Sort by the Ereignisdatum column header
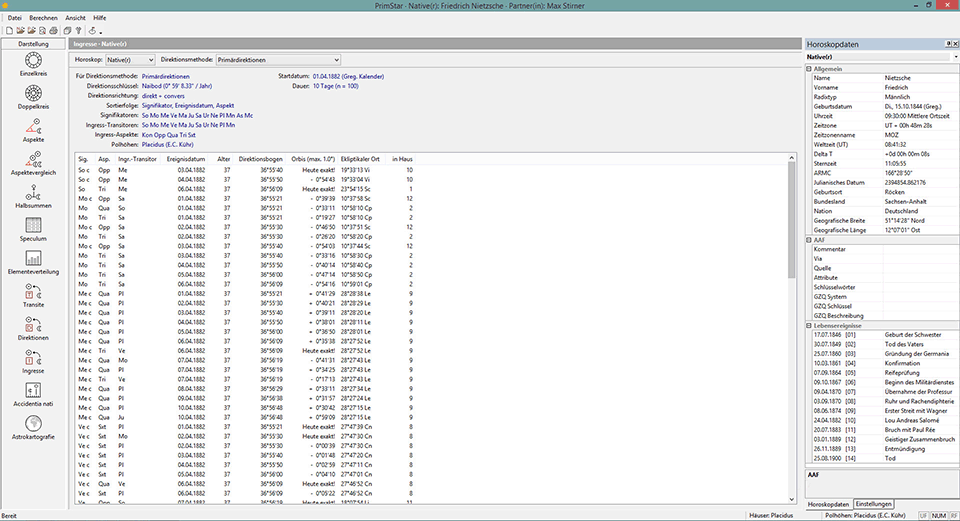This screenshot has height=521, width=960. click(x=186, y=159)
